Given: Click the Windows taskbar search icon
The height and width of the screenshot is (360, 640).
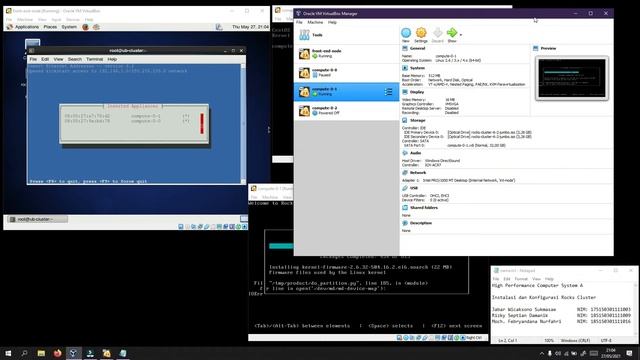Looking at the screenshot, I should click(x=24, y=353).
